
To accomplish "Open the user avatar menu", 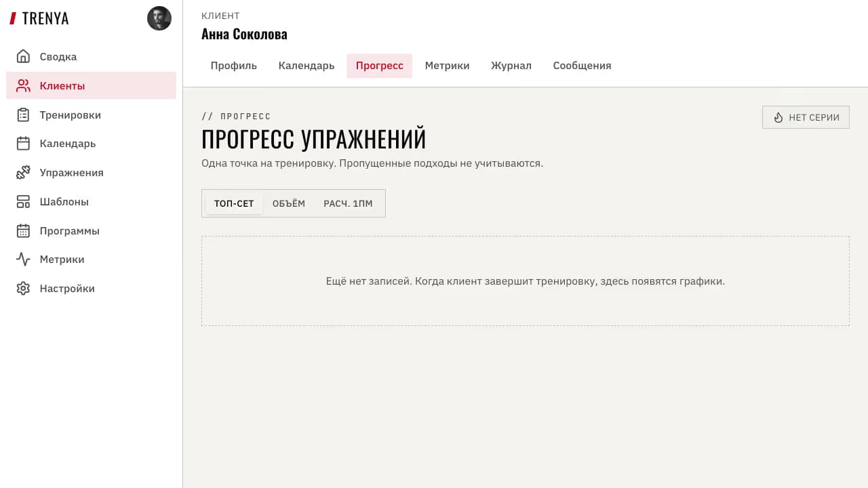I will tap(159, 18).
